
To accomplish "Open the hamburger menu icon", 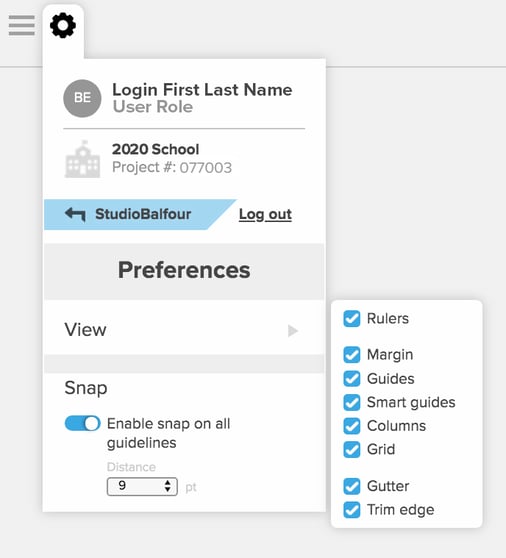I will click(x=22, y=25).
